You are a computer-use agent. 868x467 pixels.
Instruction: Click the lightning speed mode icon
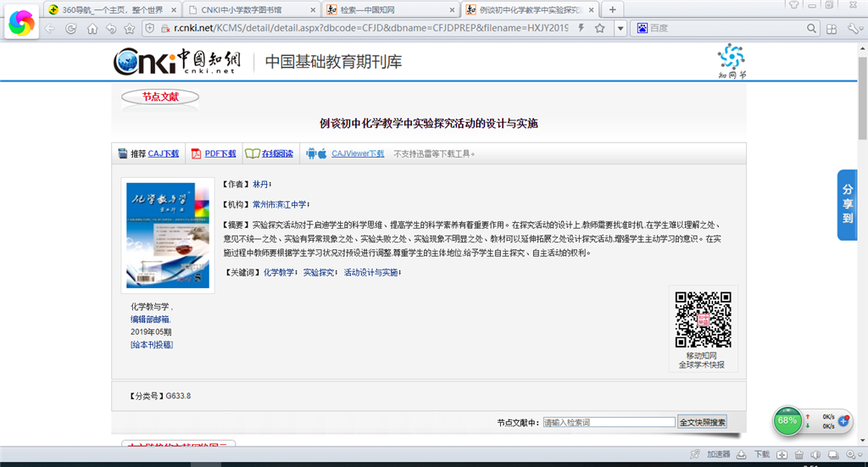point(581,28)
